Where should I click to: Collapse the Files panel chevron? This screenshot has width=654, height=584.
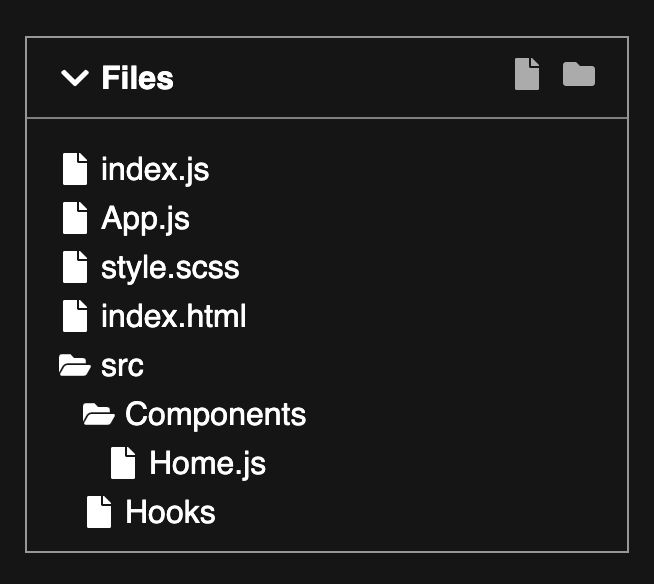pyautogui.click(x=75, y=78)
